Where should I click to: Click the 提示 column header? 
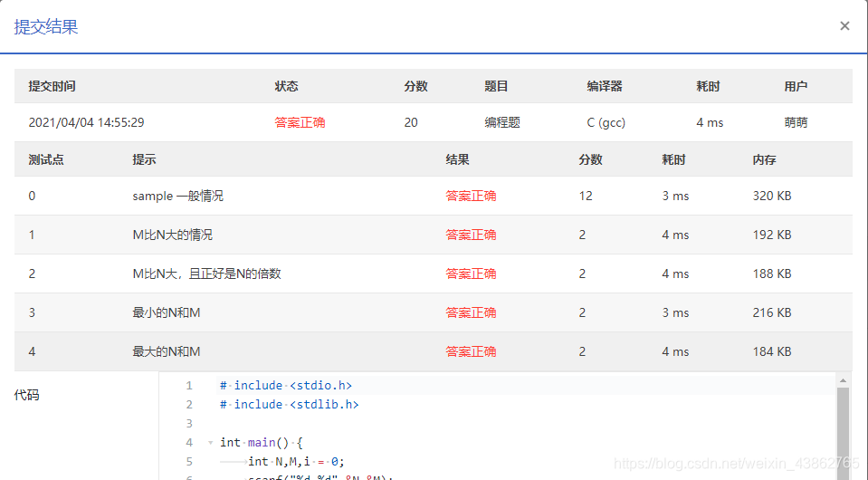tap(144, 160)
